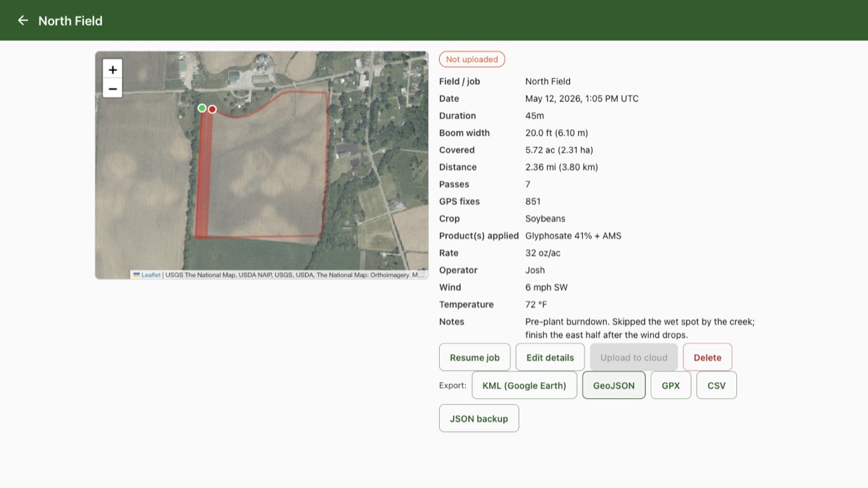
Task: Delete this job
Action: [707, 358]
